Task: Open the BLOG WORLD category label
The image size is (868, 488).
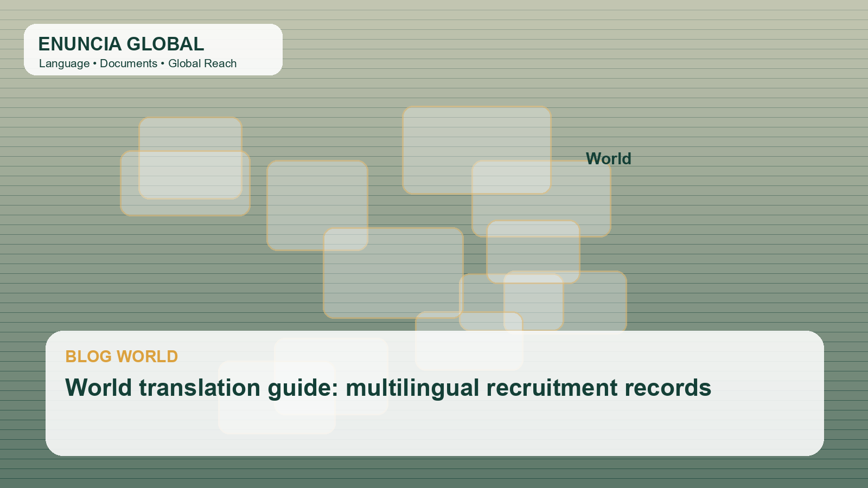Action: click(122, 356)
